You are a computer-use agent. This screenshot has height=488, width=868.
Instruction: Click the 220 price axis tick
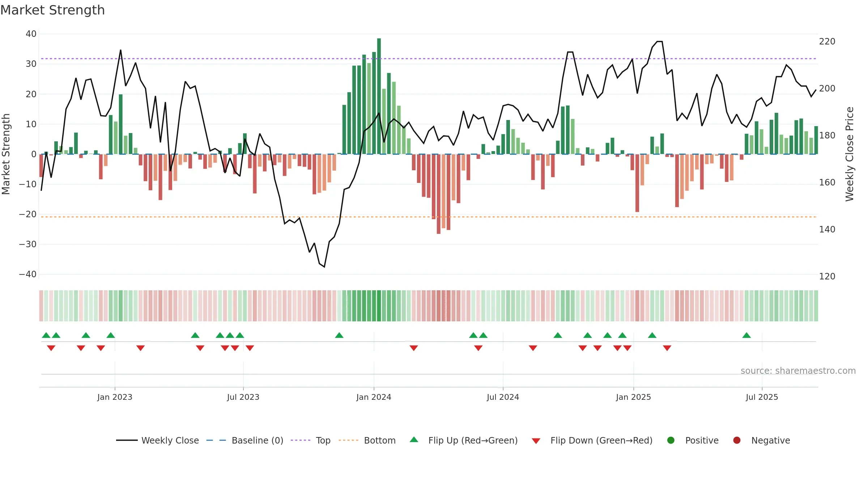[x=827, y=42]
